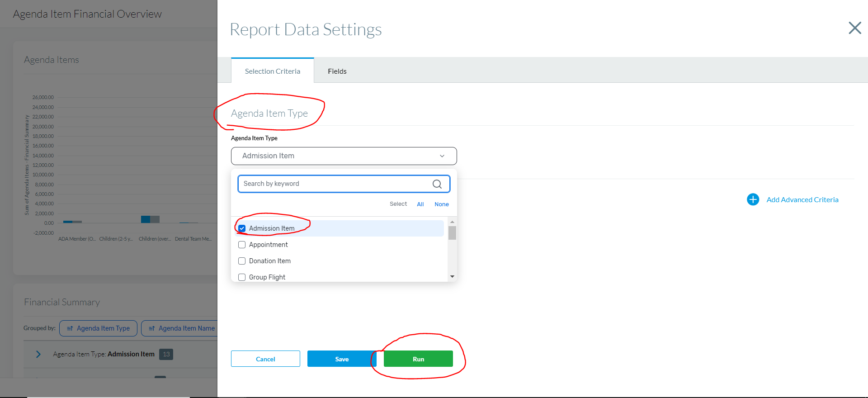Uncheck the Admission Item checkbox
868x398 pixels.
(x=242, y=228)
